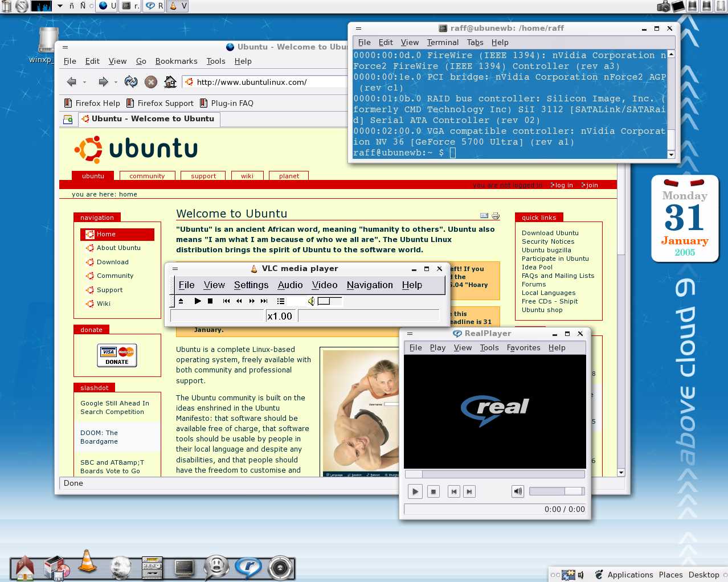The image size is (728, 582).
Task: Click the Visa MasterCard DONATE button
Action: [117, 355]
